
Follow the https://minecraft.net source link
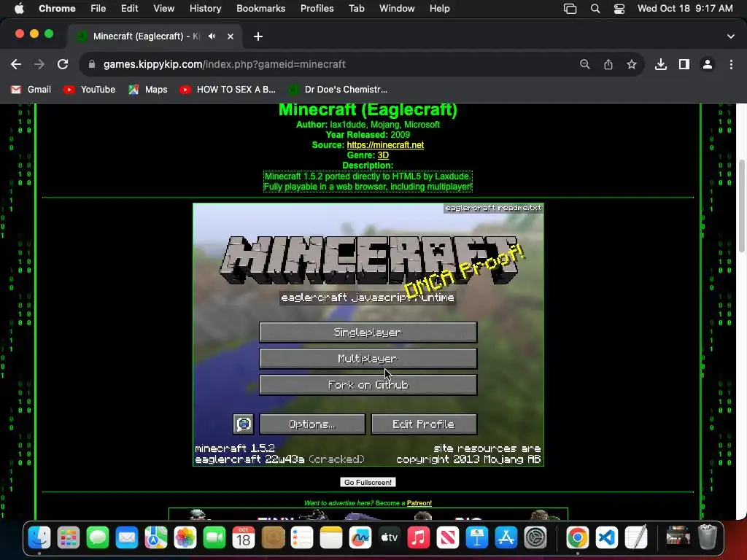click(385, 145)
